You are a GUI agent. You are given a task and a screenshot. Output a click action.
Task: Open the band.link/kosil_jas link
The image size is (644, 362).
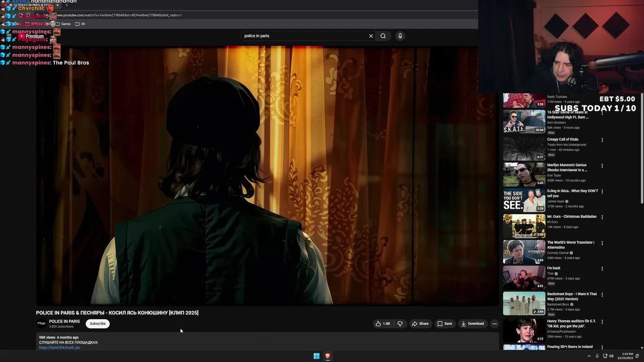click(x=59, y=347)
